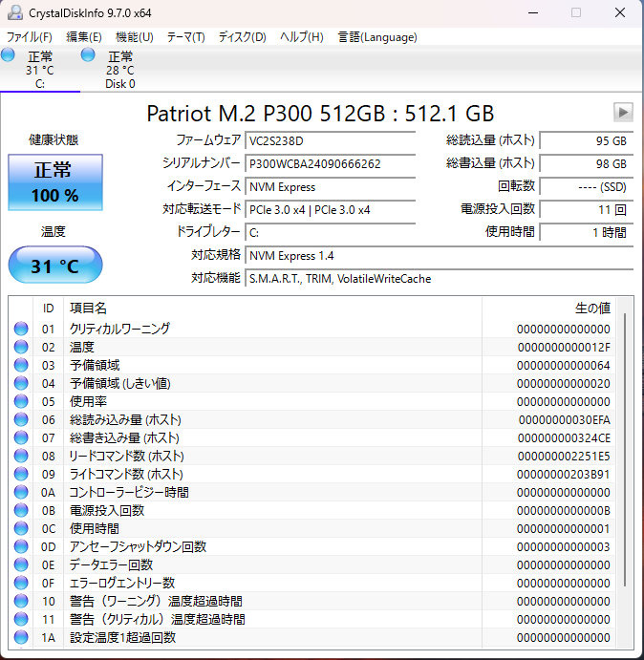Close the CrystalDiskInfo window
Image resolution: width=644 pixels, height=660 pixels.
tap(620, 12)
